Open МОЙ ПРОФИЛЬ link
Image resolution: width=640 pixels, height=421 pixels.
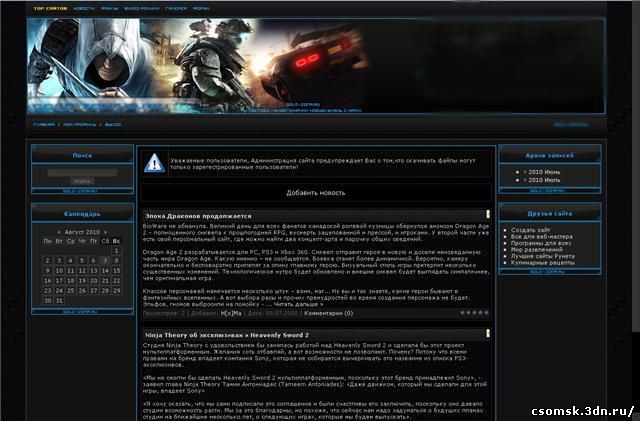click(80, 125)
